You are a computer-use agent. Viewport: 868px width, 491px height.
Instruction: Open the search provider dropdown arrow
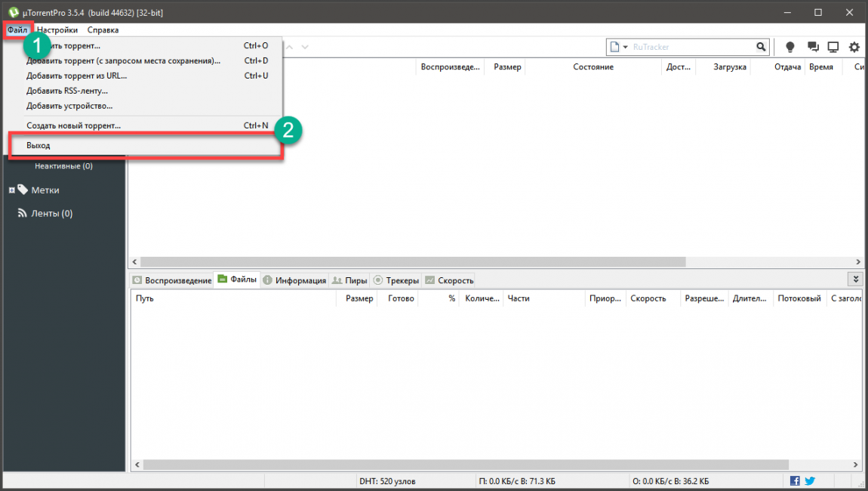click(x=625, y=48)
